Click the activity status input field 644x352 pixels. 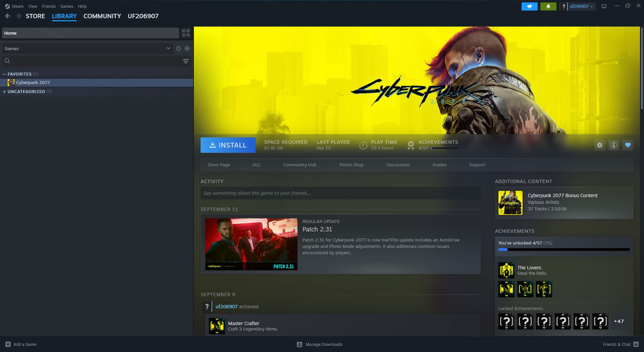tap(341, 193)
